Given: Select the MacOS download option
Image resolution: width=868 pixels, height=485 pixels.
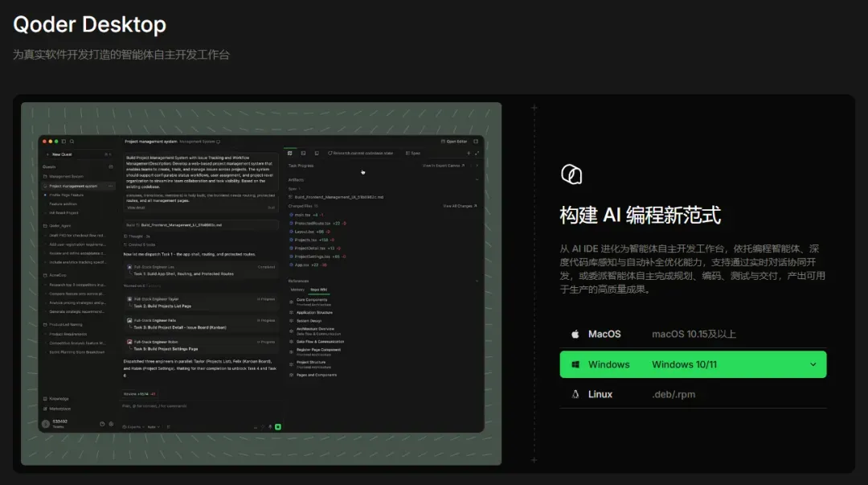Looking at the screenshot, I should [693, 335].
